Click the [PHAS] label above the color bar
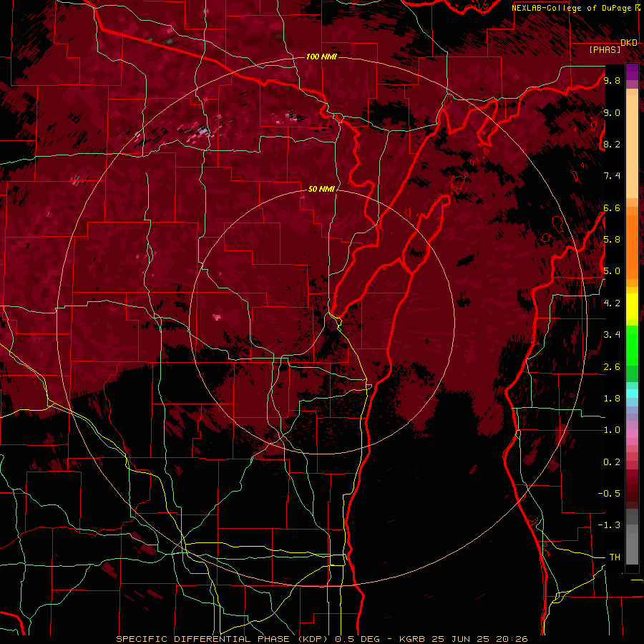The width and height of the screenshot is (644, 644). click(605, 49)
